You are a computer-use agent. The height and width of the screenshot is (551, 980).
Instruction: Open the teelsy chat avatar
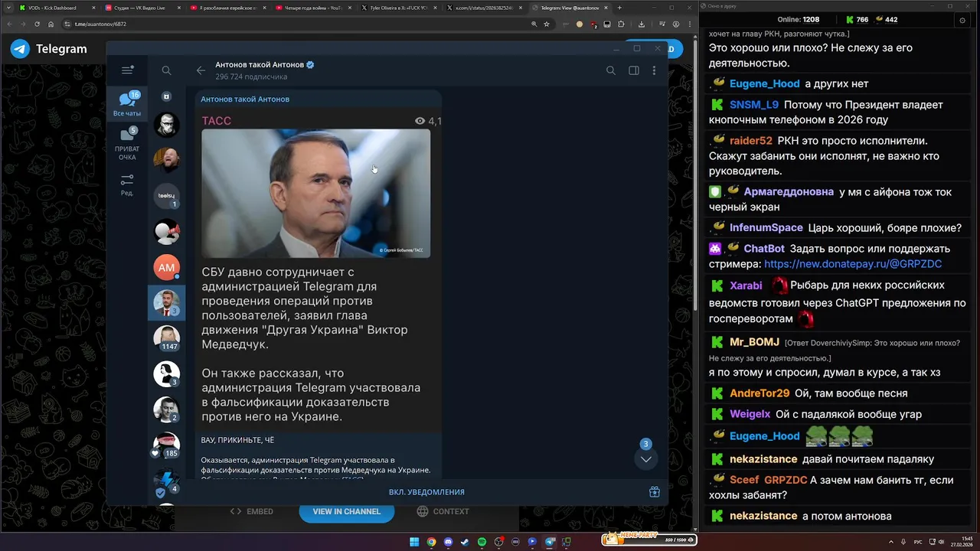pos(166,196)
